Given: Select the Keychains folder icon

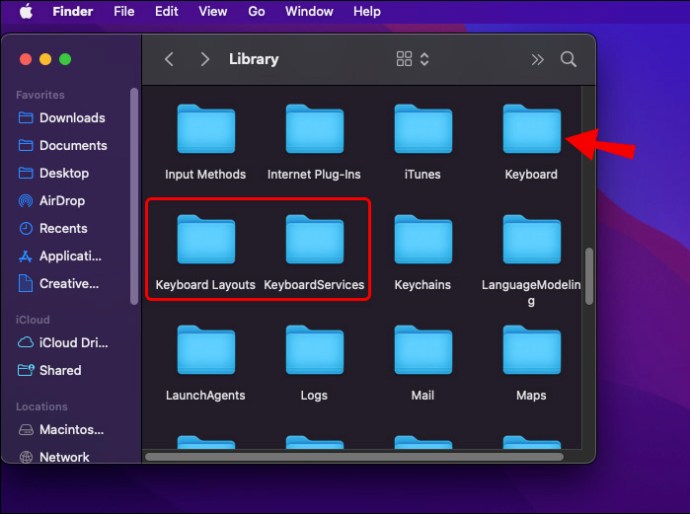Looking at the screenshot, I should point(422,241).
